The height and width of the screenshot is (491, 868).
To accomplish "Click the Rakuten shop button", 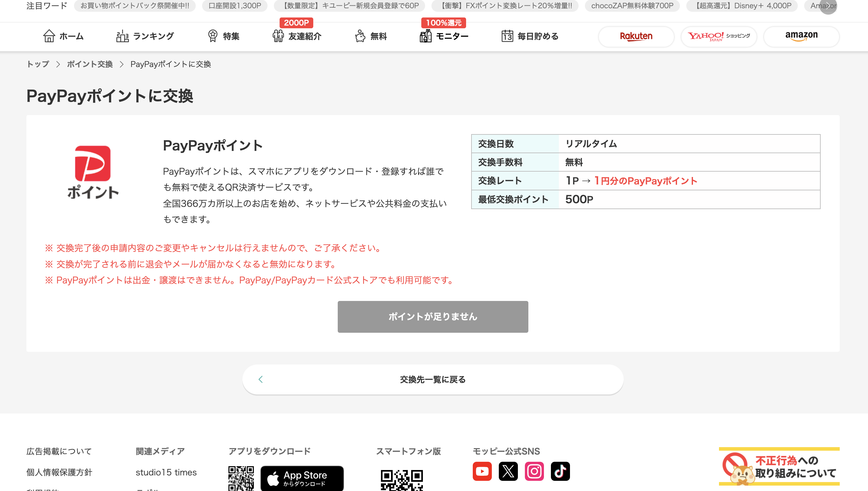I will pyautogui.click(x=636, y=37).
